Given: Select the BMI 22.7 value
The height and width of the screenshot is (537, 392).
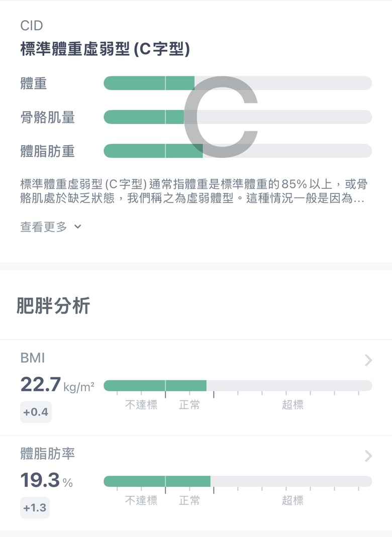Looking at the screenshot, I should click(x=40, y=384).
